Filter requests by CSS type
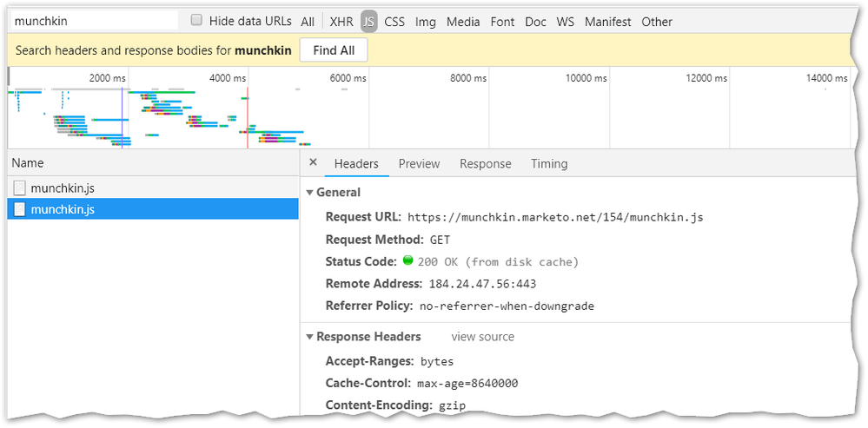 tap(394, 22)
